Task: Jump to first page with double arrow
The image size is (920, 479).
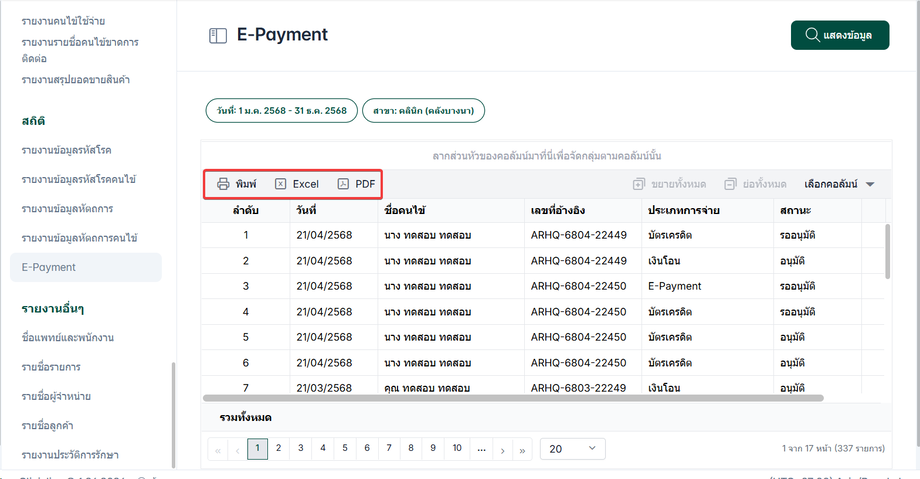Action: coord(218,450)
